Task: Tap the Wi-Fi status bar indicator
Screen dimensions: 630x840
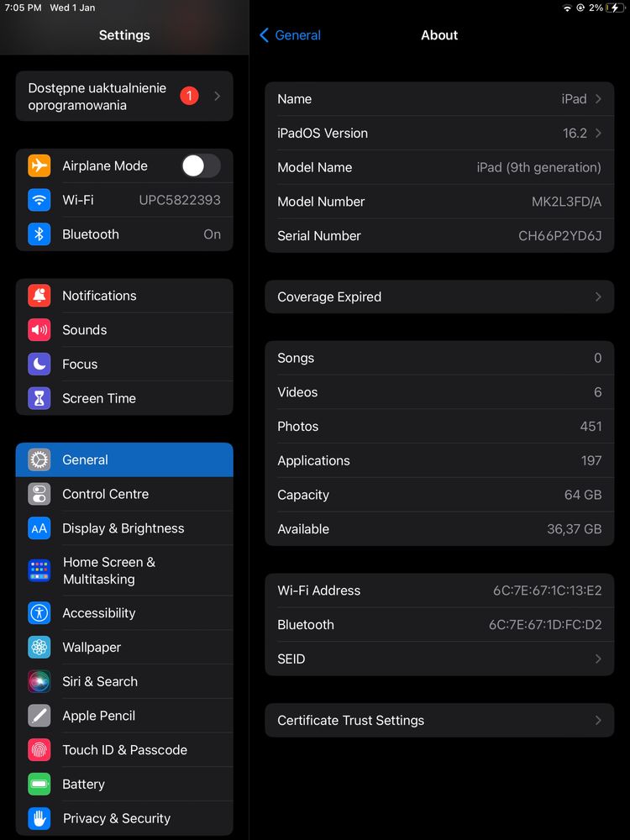Action: pos(567,8)
